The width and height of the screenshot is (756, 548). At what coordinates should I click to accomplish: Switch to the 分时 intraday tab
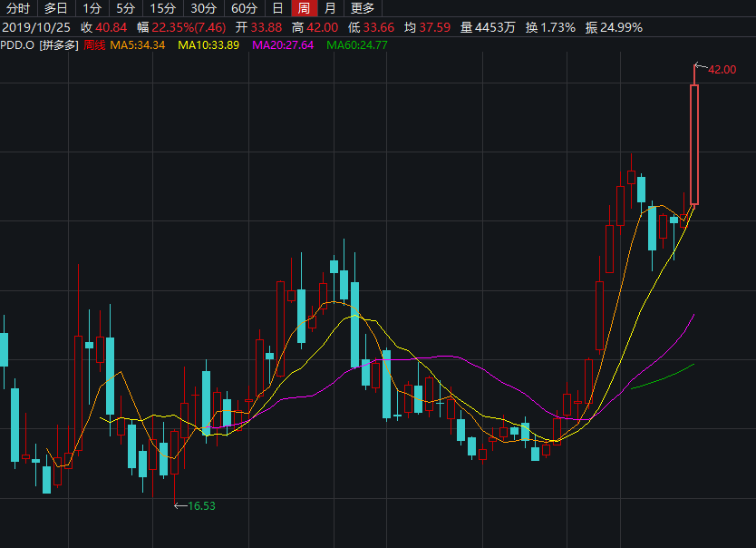pos(18,9)
